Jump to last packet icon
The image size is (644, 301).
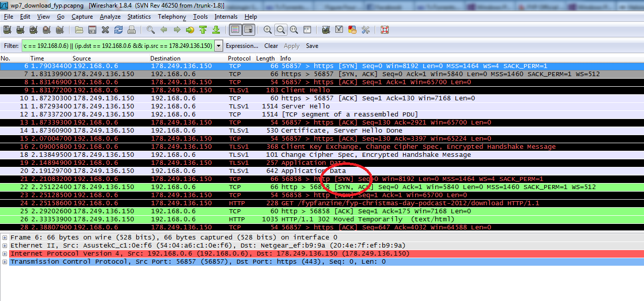216,30
